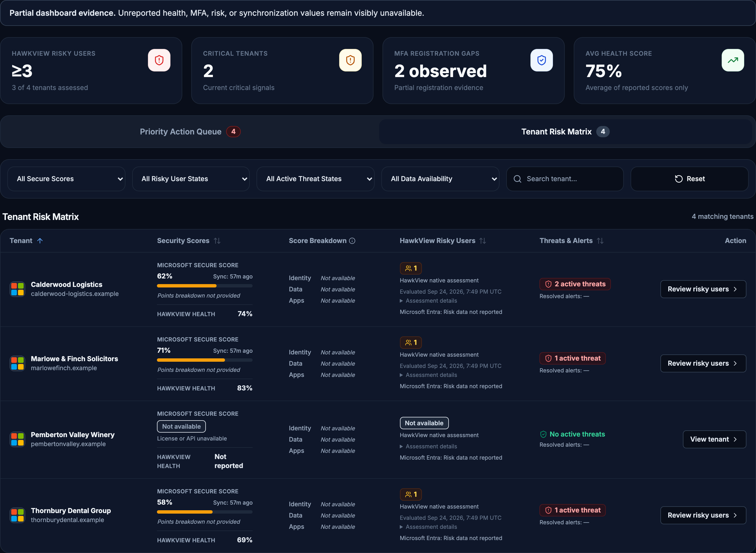Image resolution: width=756 pixels, height=553 pixels.
Task: Click the search magnifier icon
Action: pyautogui.click(x=517, y=179)
